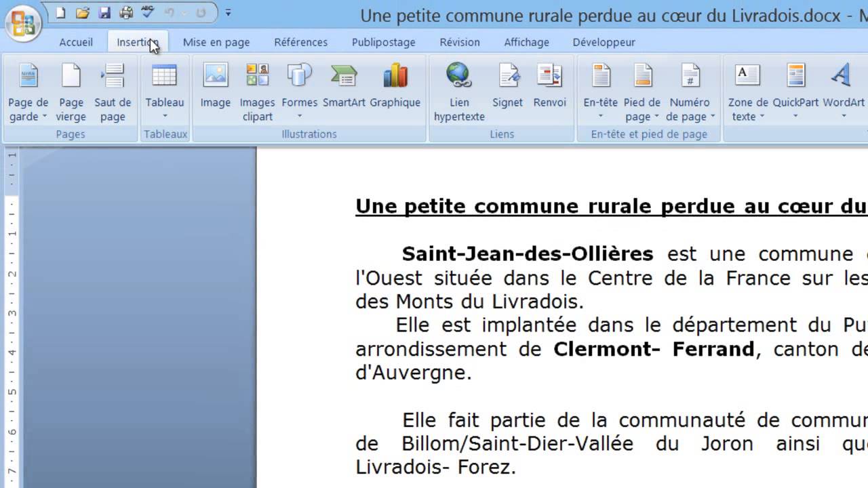Click the bold text Saint-Jean-des-Ollières
868x488 pixels.
[528, 253]
